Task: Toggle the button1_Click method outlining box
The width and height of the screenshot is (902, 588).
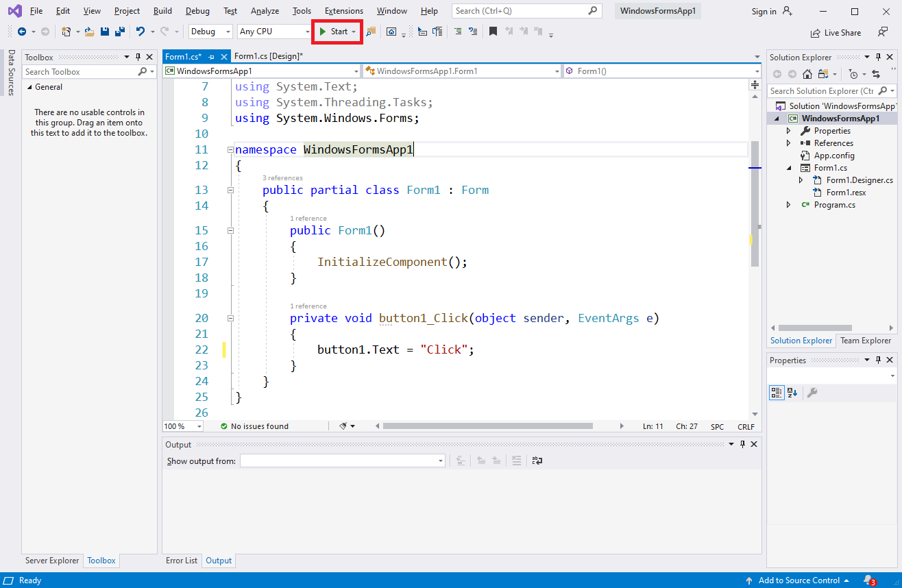Action: pos(230,318)
